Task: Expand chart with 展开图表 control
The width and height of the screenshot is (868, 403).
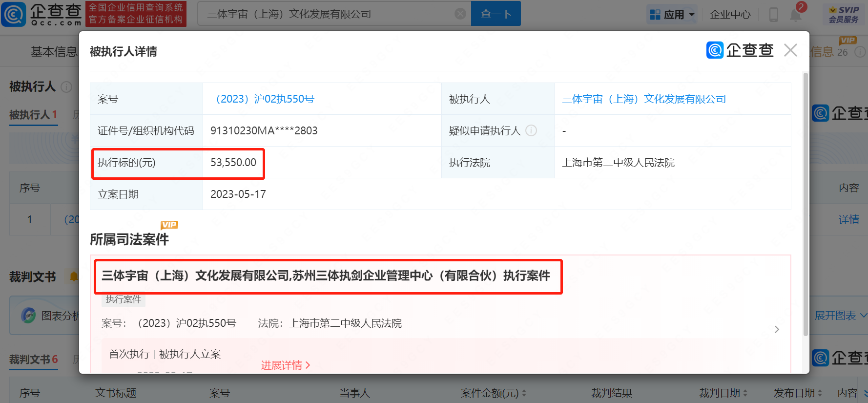Action: [x=841, y=316]
